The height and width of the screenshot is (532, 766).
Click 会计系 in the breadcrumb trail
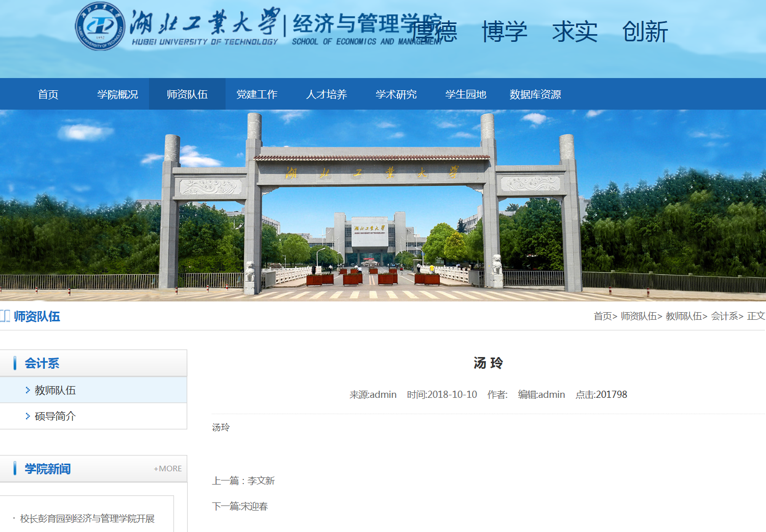pyautogui.click(x=725, y=316)
